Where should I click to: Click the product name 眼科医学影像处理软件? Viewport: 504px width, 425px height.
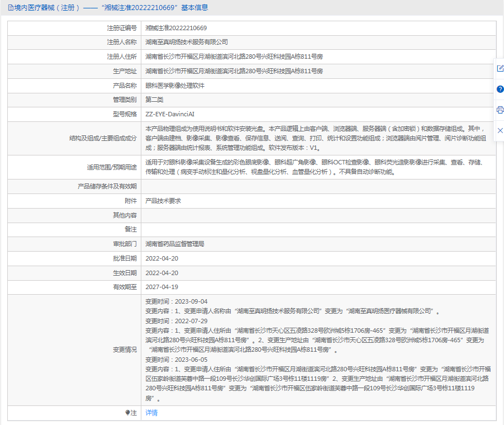coord(175,86)
